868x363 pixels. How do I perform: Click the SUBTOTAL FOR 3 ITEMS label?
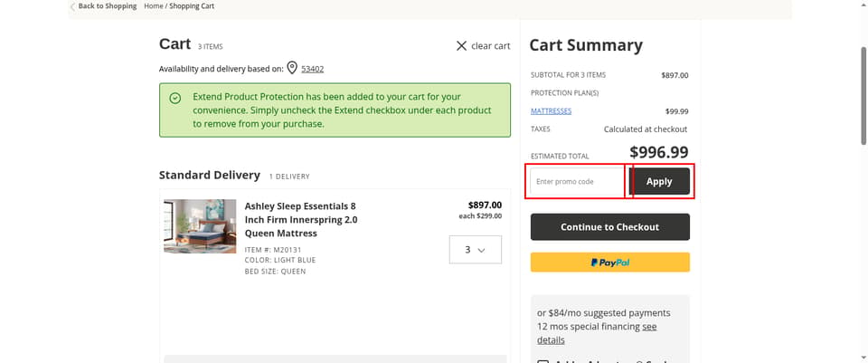click(568, 75)
